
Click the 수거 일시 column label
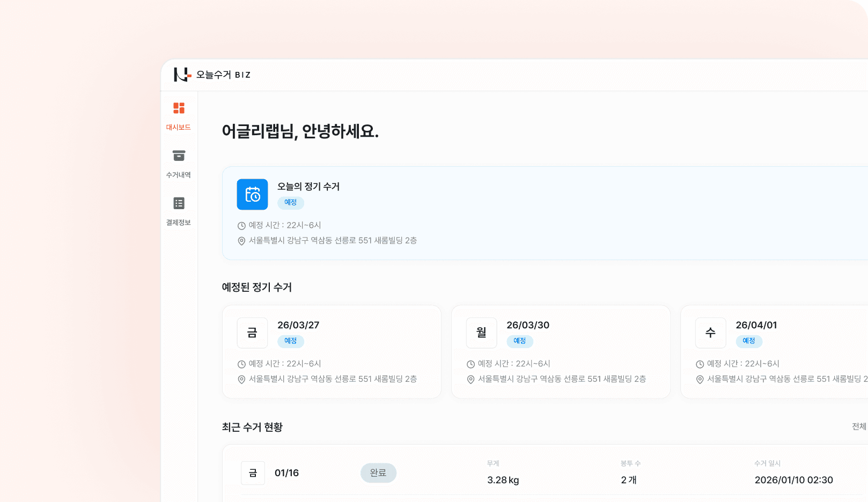tap(768, 463)
